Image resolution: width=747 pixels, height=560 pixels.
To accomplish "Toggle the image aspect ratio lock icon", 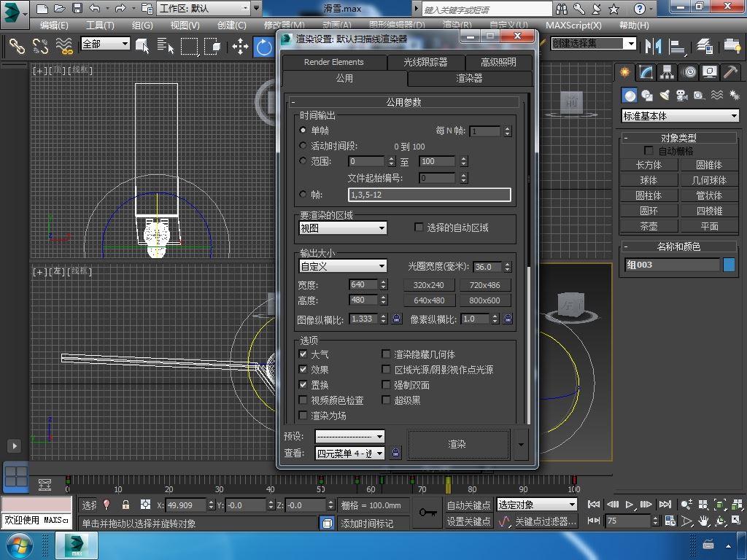I will coord(396,319).
